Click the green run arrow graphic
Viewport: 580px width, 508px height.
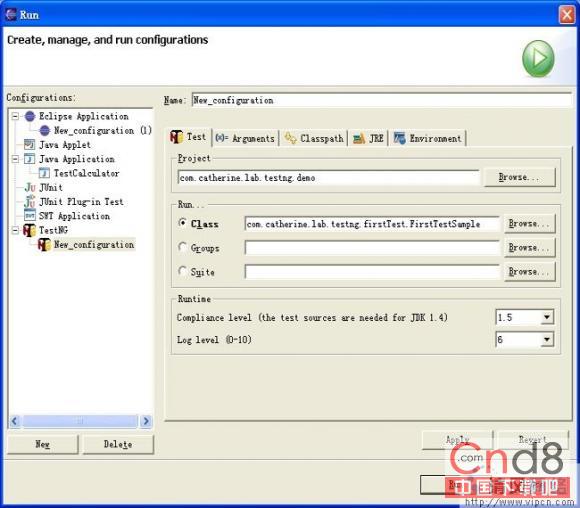(538, 58)
